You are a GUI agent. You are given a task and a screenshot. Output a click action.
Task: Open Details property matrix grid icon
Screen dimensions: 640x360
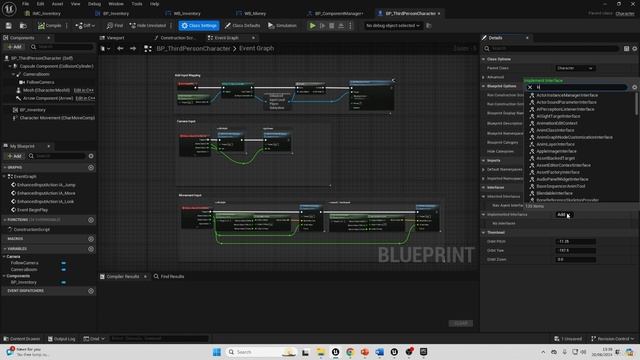[x=627, y=49]
